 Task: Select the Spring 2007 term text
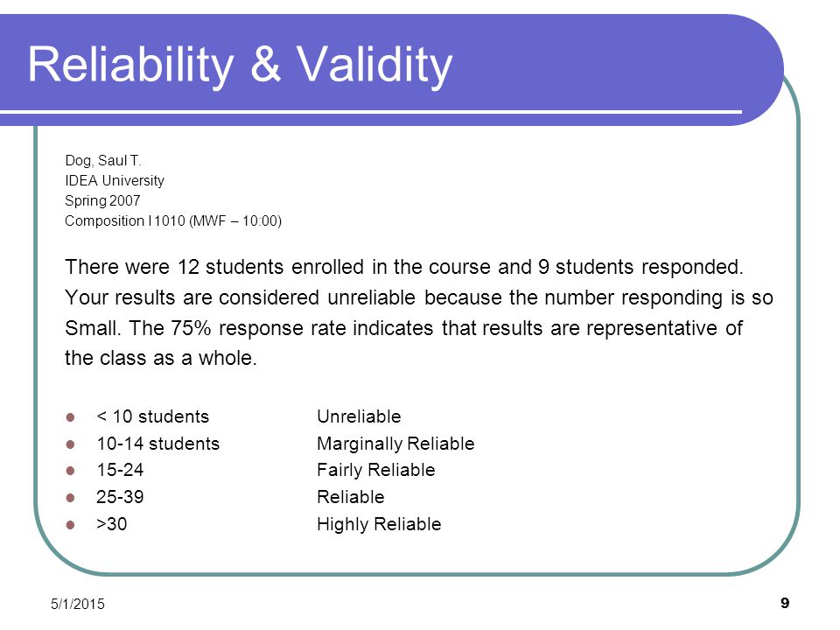[x=102, y=200]
